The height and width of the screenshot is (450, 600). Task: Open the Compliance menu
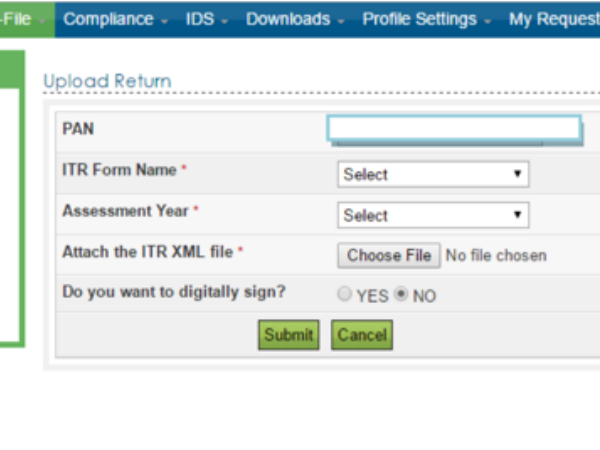tap(108, 19)
